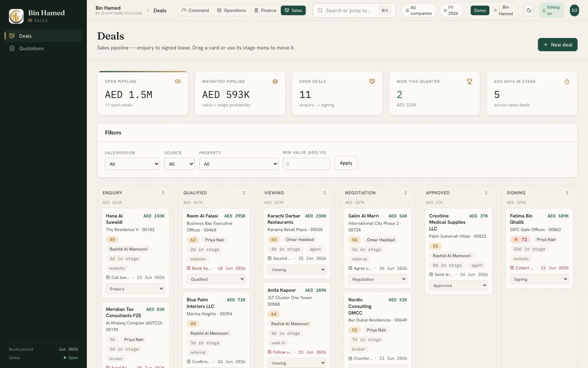The height and width of the screenshot is (368, 588).
Task: Open the Source filter dropdown
Action: 179,164
